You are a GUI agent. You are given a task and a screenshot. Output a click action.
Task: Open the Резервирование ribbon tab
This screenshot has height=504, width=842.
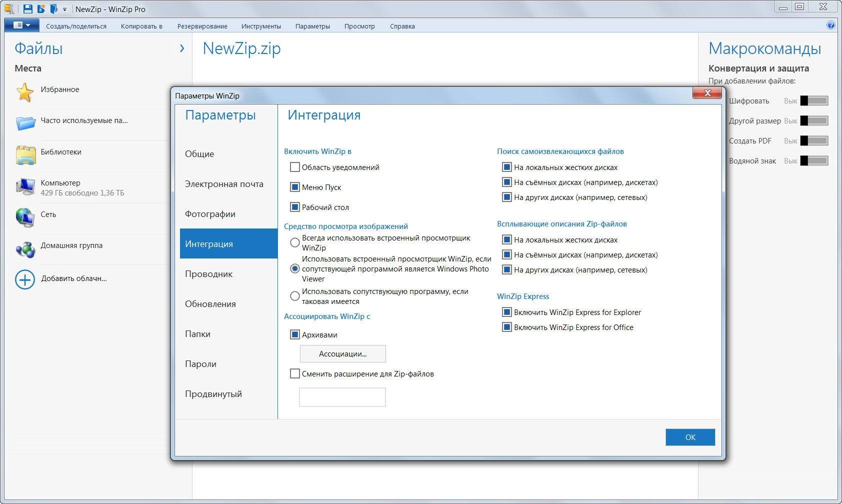[202, 26]
